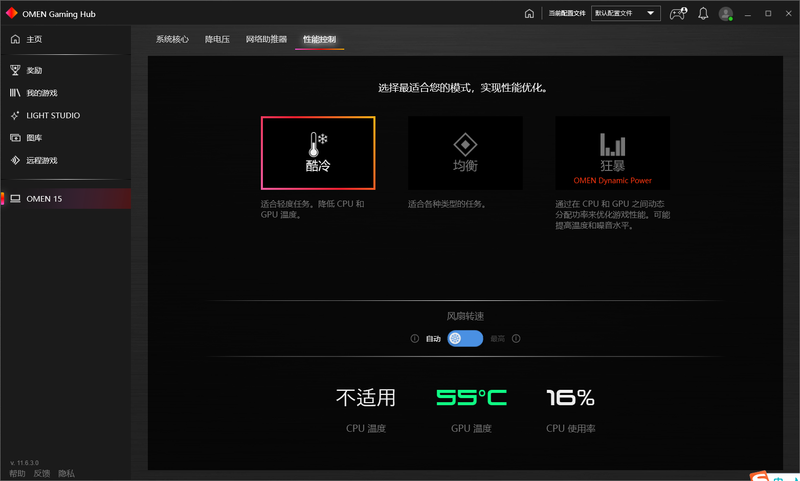Click the OMEN Gaming Hub title text
This screenshot has height=481, width=800.
(59, 14)
